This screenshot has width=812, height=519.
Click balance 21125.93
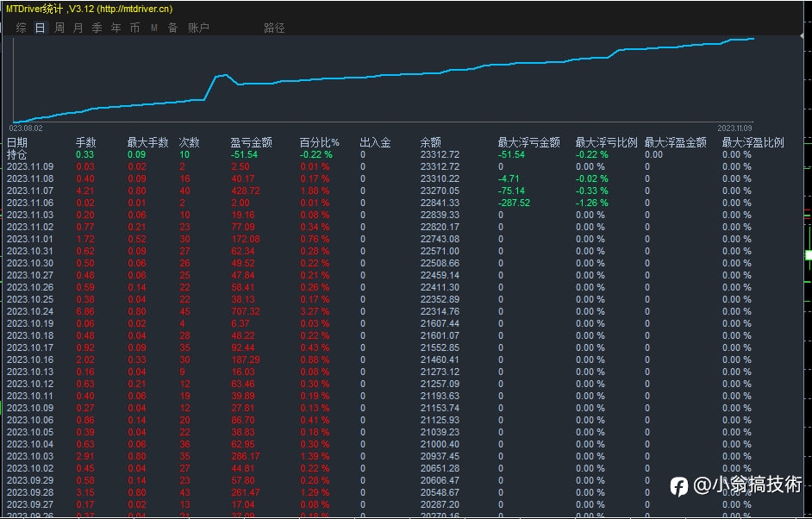pyautogui.click(x=440, y=420)
